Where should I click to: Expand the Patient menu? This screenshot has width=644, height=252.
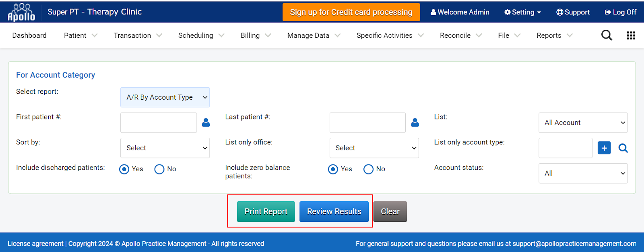(x=80, y=35)
